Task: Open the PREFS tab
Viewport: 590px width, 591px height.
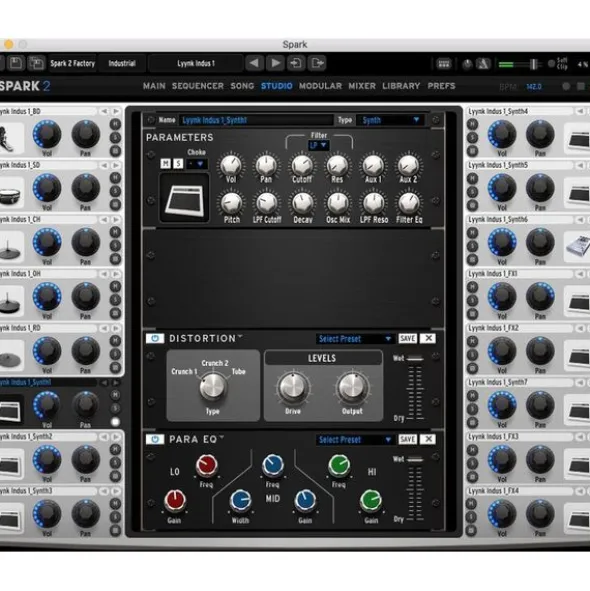Action: pyautogui.click(x=441, y=86)
